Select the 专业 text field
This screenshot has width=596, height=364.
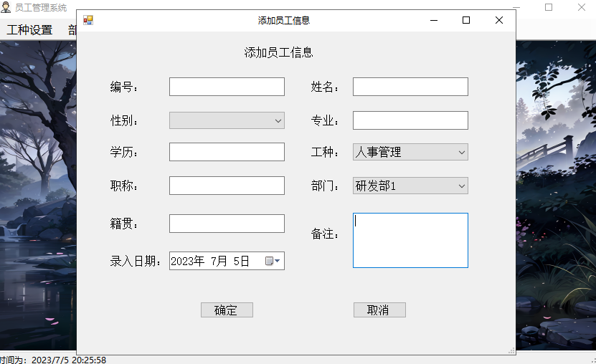coord(410,120)
